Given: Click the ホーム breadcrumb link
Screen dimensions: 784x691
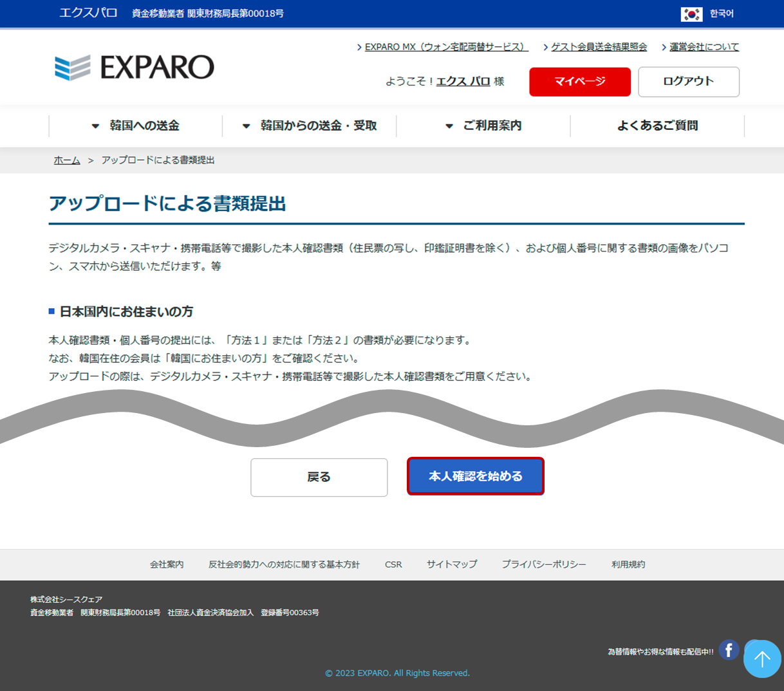Looking at the screenshot, I should (x=67, y=160).
